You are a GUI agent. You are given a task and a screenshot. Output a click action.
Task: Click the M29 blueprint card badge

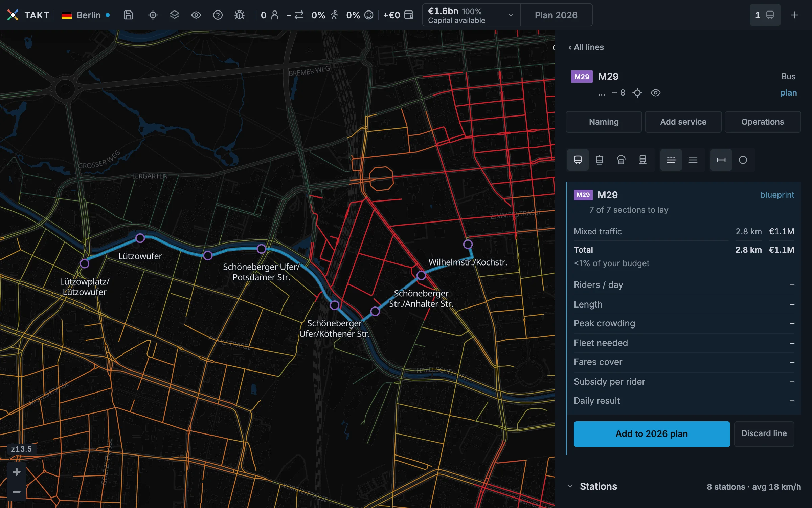583,195
